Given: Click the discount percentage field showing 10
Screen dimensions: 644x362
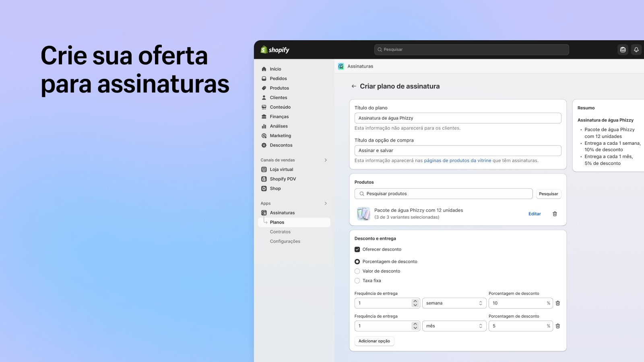Looking at the screenshot, I should [x=520, y=303].
